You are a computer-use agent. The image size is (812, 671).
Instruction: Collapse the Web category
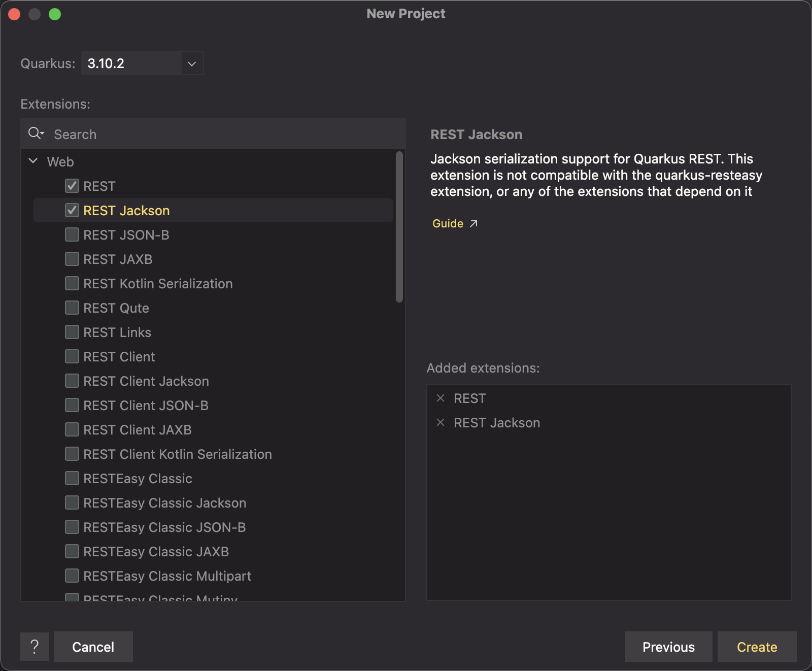pyautogui.click(x=33, y=161)
